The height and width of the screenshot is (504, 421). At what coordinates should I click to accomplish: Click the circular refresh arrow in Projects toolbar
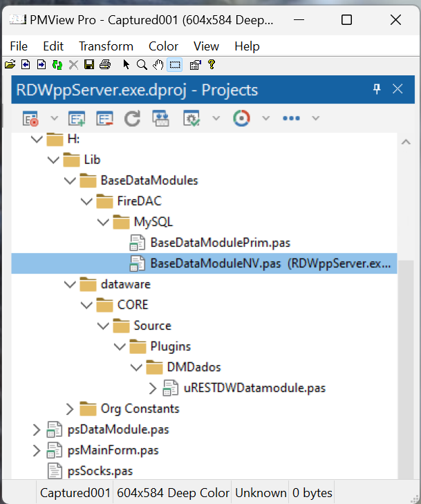(x=133, y=118)
